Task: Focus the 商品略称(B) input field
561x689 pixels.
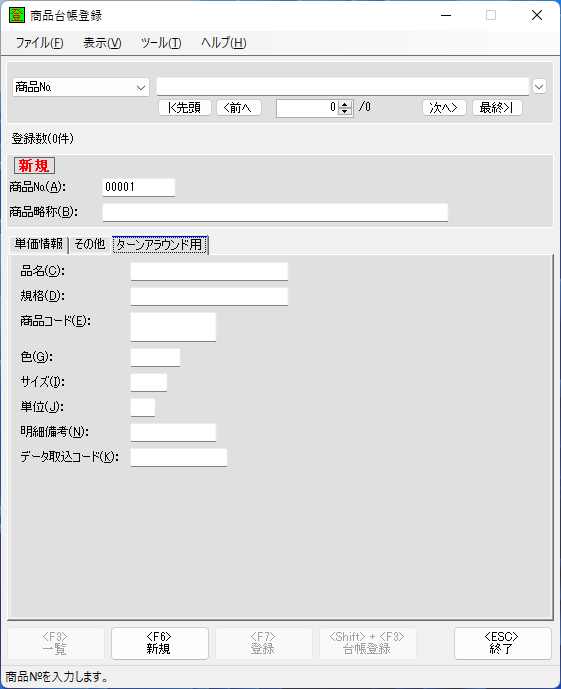Action: 275,212
